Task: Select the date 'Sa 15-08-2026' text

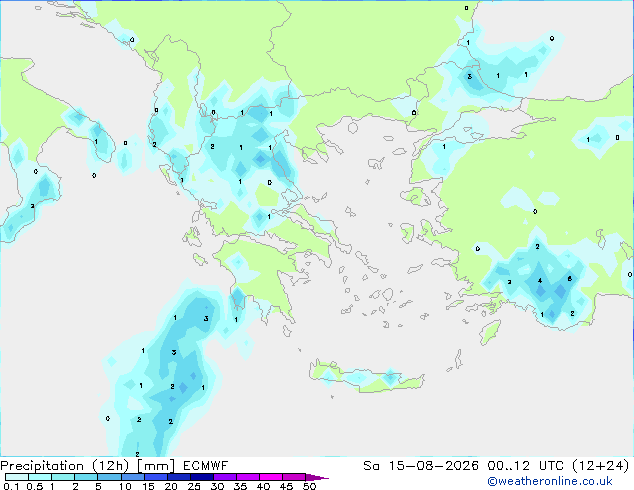Action: (421, 466)
